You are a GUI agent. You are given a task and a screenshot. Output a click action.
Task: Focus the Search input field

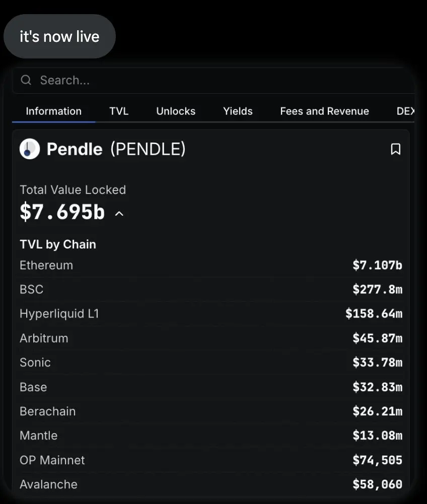[213, 80]
